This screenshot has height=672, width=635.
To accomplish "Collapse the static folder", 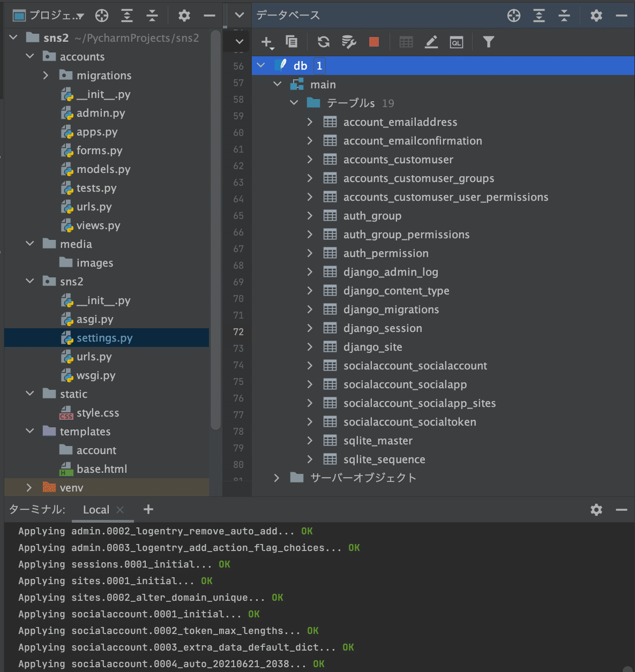I will tap(30, 394).
